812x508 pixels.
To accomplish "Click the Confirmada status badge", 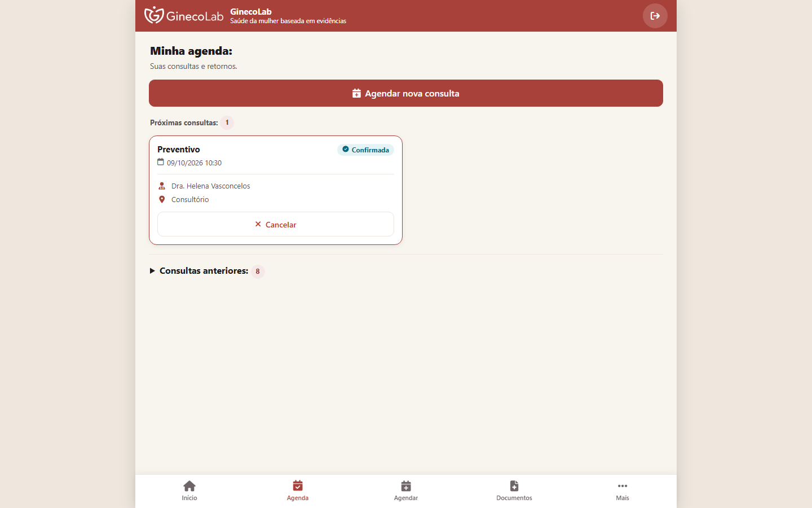I will coord(365,150).
